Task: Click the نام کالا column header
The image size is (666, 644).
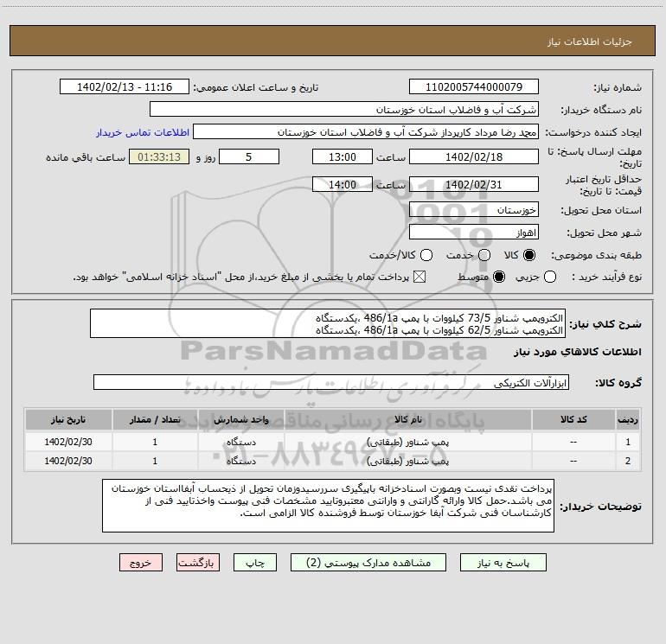Action: coord(407,420)
